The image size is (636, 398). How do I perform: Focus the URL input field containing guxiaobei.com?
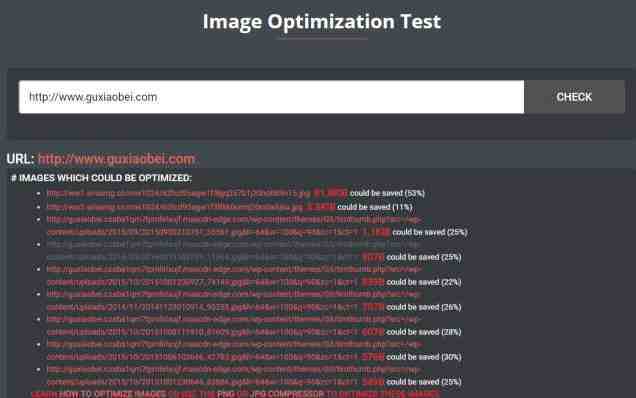(271, 97)
